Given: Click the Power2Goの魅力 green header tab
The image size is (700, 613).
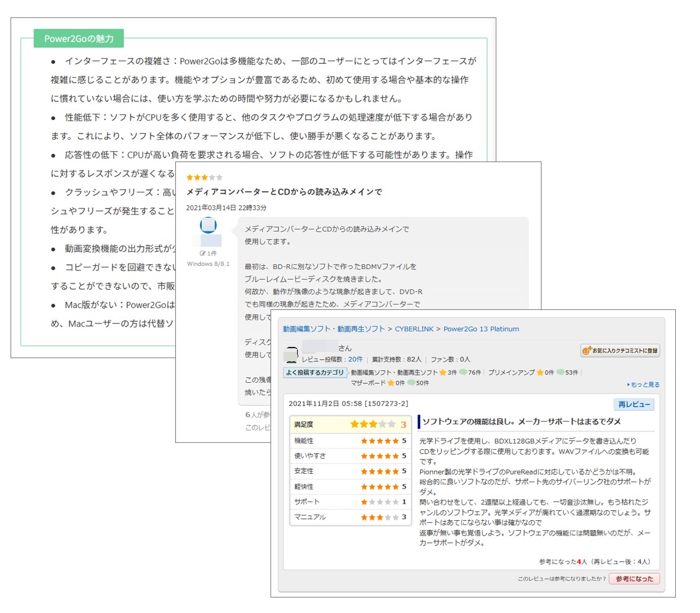Looking at the screenshot, I should pos(79,38).
